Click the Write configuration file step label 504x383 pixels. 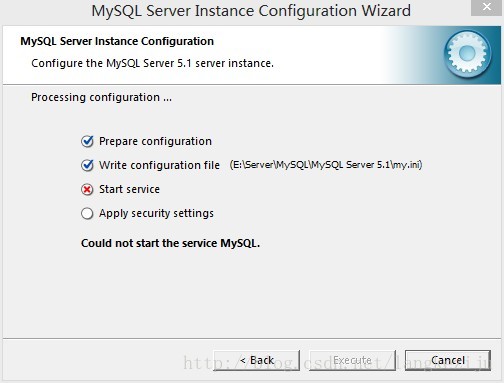point(159,165)
